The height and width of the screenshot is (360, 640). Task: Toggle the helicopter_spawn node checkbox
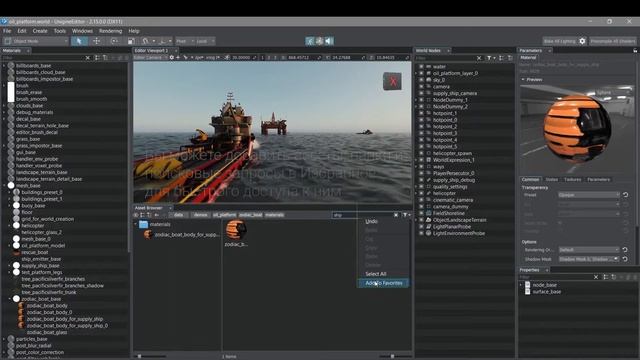click(x=421, y=153)
